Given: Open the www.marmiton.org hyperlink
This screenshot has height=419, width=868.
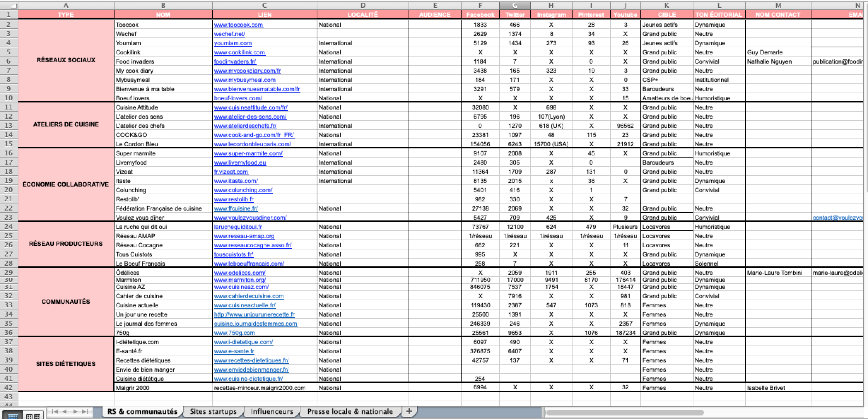Looking at the screenshot, I should click(241, 279).
